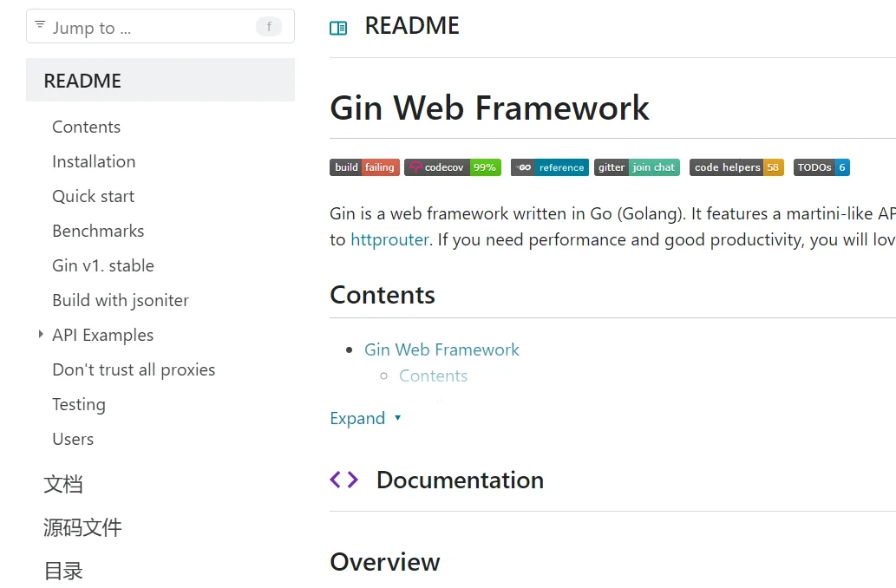
Task: Click the Overview heading
Action: click(x=385, y=562)
